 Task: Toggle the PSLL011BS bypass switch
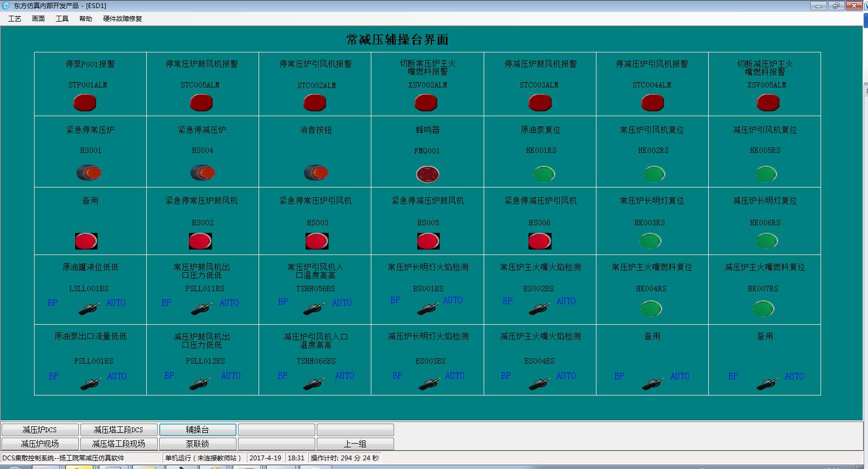(201, 309)
